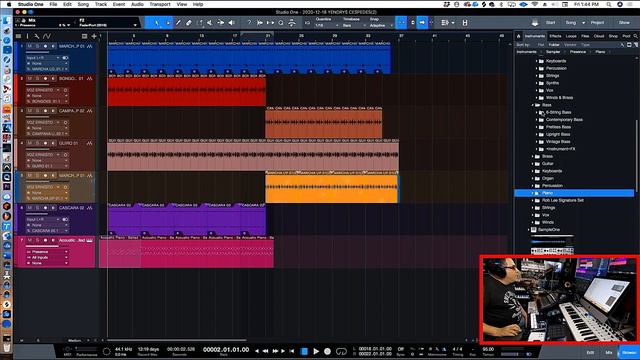Arm record on GUIRO 01 track

pos(45,143)
